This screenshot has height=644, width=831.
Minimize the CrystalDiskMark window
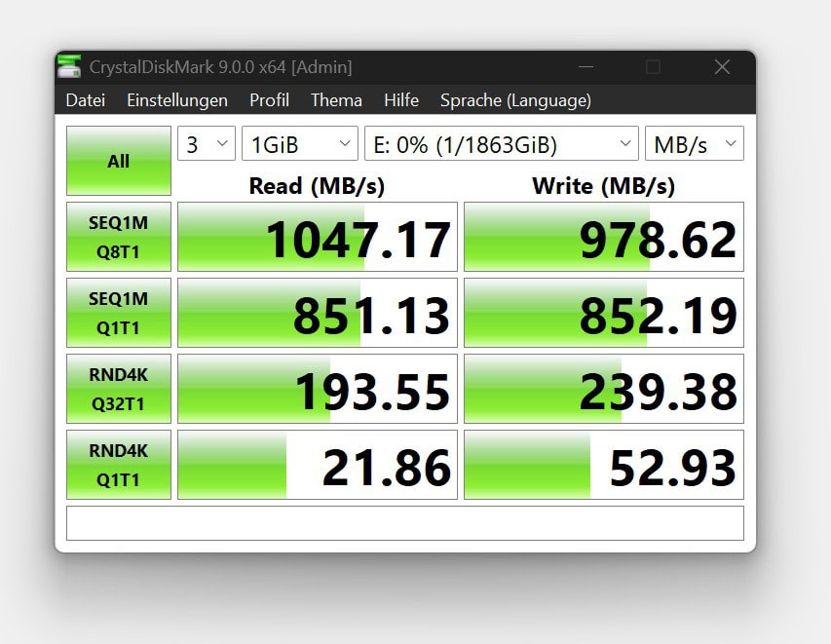[x=585, y=67]
